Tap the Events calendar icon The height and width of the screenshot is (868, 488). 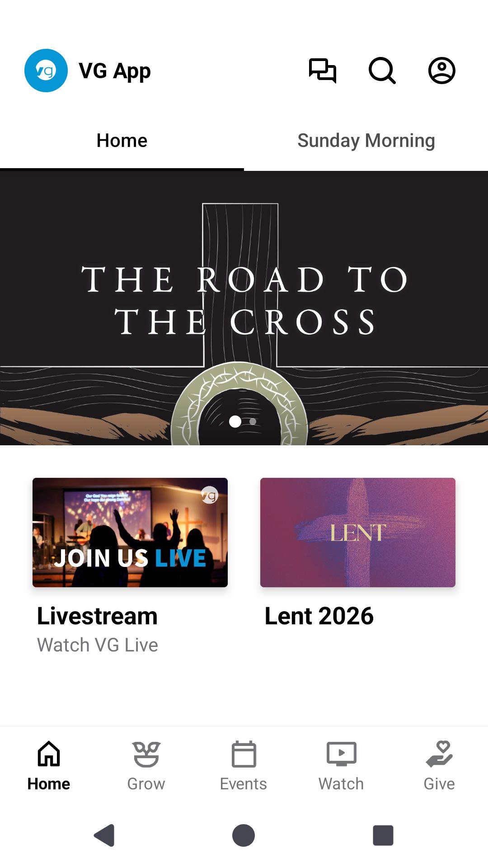244,754
